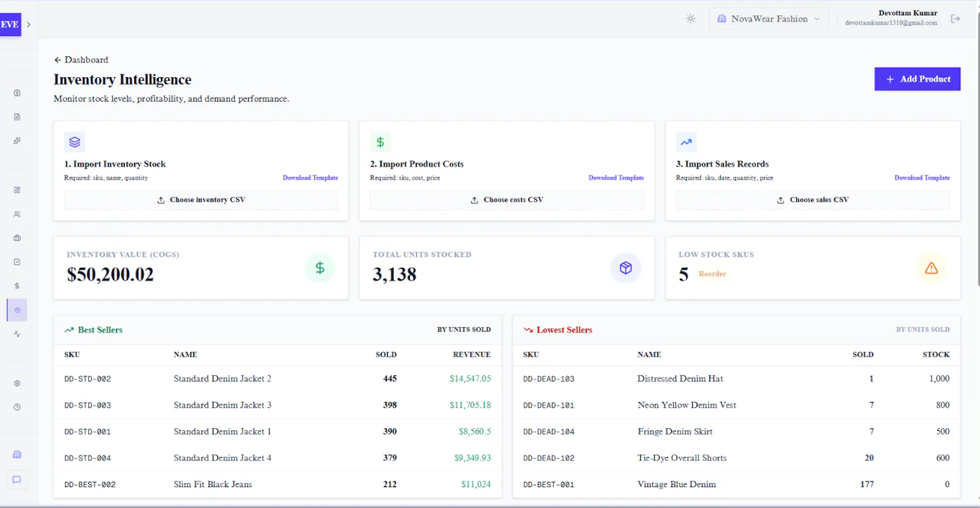
Task: Go back via the Dashboard arrow link
Action: (81, 59)
